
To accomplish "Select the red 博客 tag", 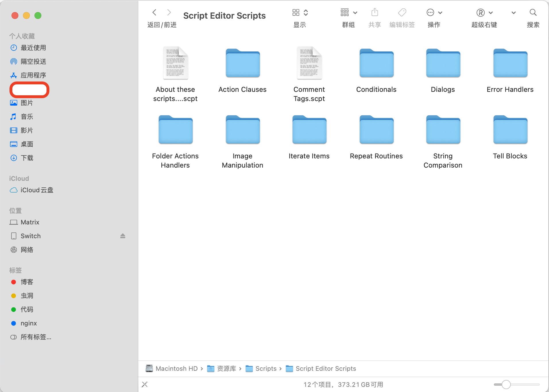I will pos(27,282).
